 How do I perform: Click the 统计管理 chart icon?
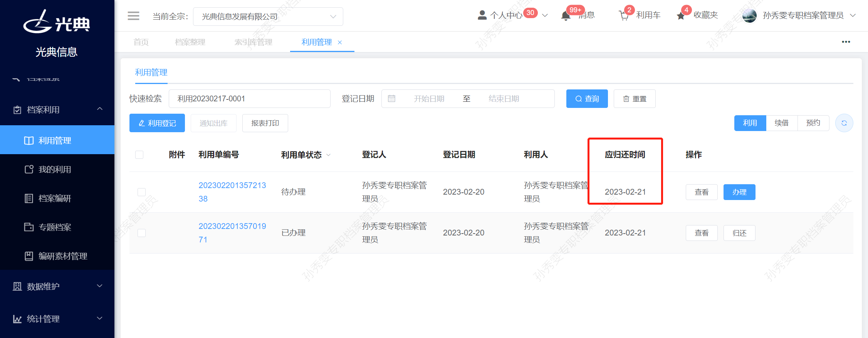point(17,319)
